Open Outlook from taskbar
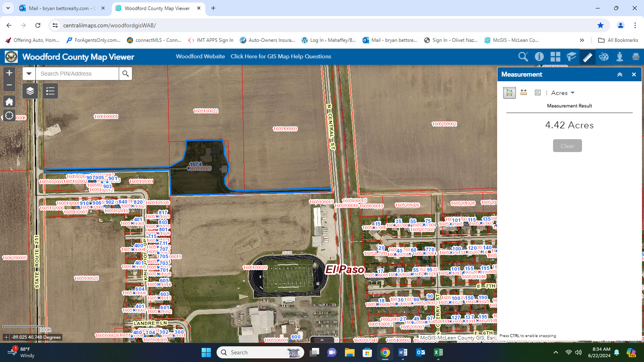644x362 pixels. click(421, 352)
